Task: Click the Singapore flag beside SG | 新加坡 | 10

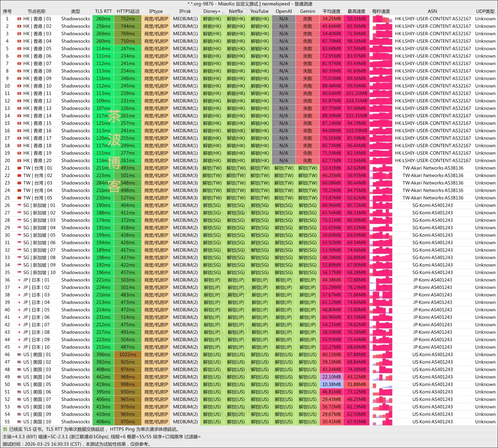Action: click(x=19, y=272)
